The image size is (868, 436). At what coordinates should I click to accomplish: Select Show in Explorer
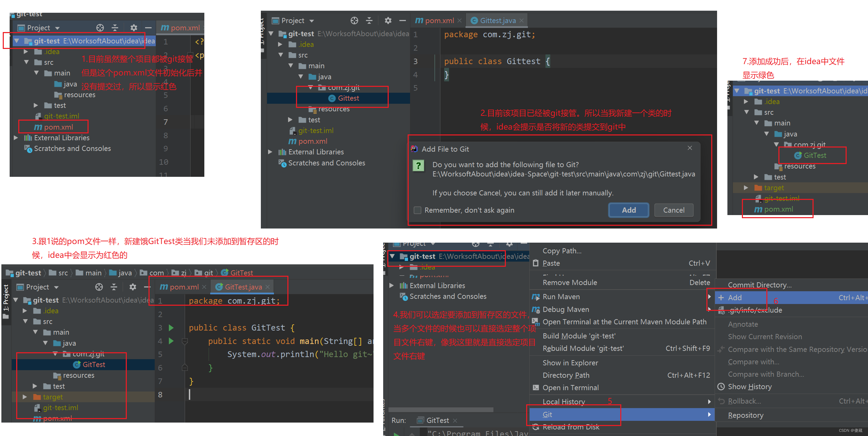(621, 363)
